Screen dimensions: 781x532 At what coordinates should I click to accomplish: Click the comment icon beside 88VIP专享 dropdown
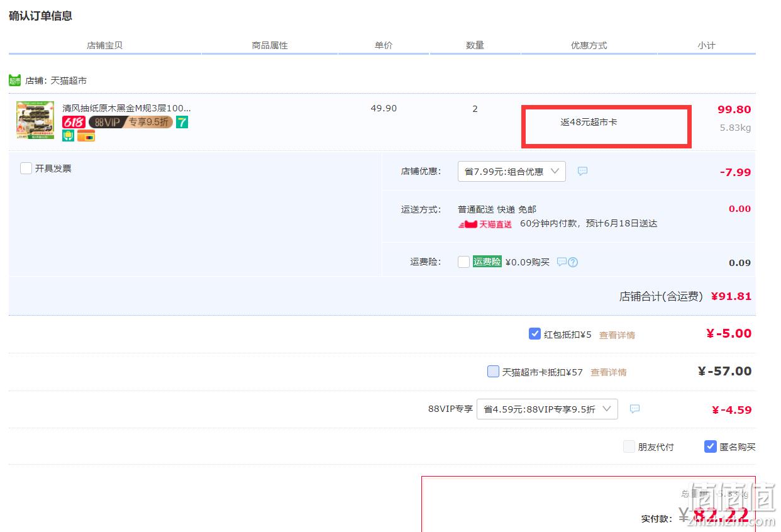pos(634,409)
